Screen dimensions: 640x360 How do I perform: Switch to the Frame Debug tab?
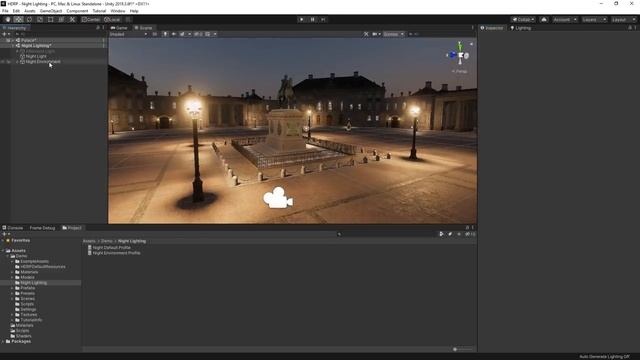[x=42, y=228]
